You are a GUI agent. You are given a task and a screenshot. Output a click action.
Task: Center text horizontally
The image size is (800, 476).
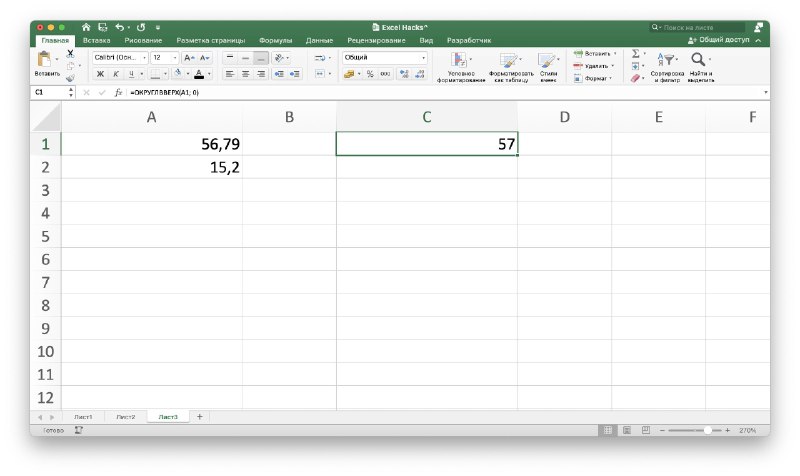[x=245, y=74]
